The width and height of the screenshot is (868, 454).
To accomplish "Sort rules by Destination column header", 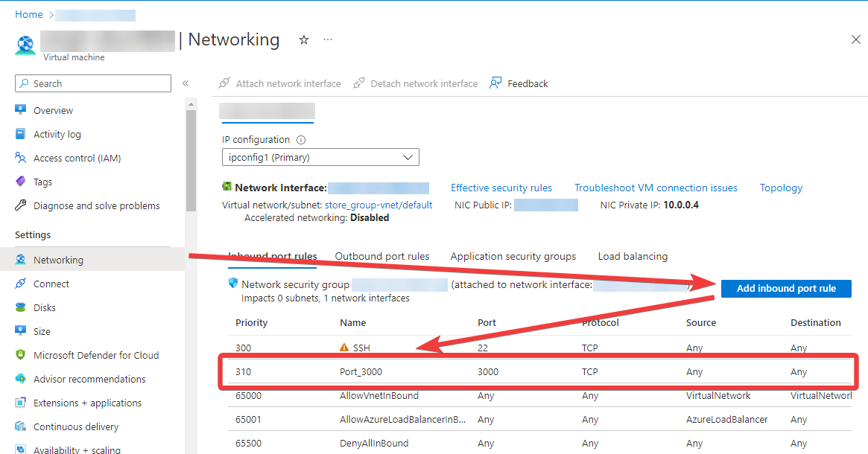I will click(x=815, y=322).
